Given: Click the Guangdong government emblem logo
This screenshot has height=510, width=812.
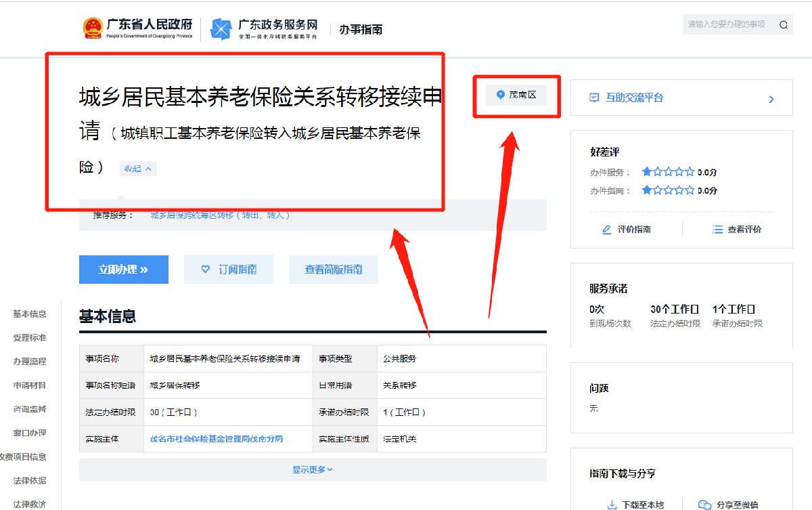Looking at the screenshot, I should [93, 28].
